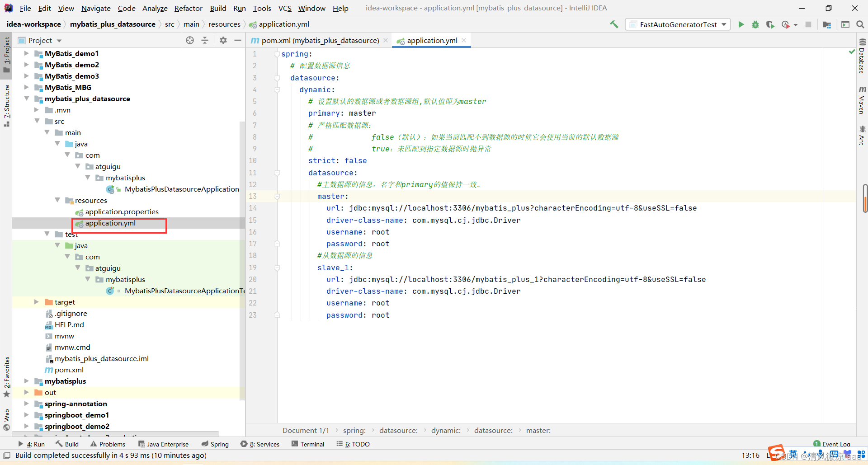Screen dimensions: 868x465
Task: Click Run with Coverage icon
Action: (x=770, y=24)
